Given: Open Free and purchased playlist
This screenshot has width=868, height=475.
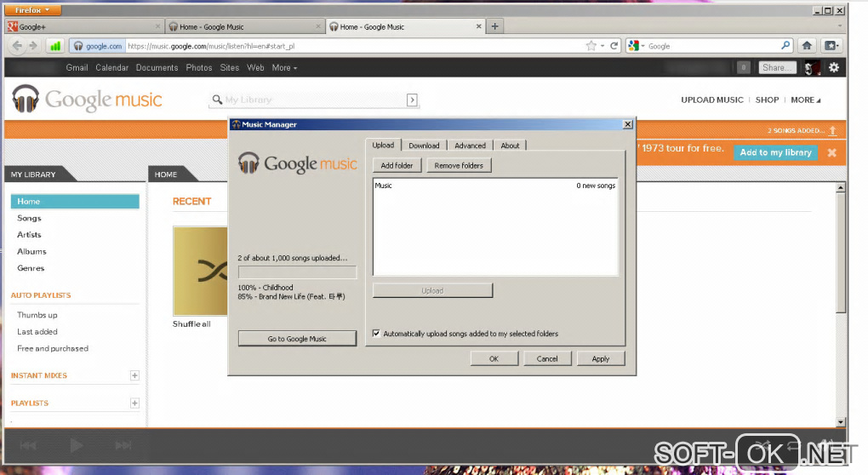Looking at the screenshot, I should [53, 348].
